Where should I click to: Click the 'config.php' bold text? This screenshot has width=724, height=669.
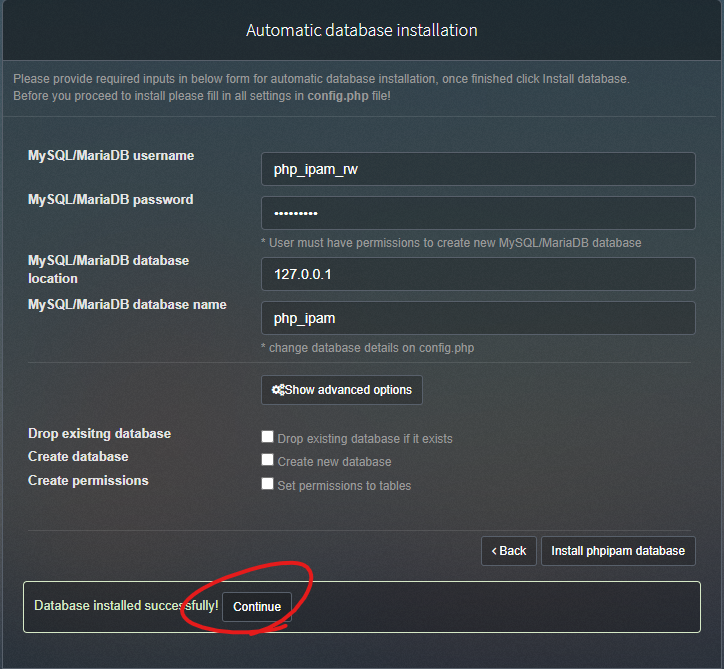pyautogui.click(x=338, y=96)
